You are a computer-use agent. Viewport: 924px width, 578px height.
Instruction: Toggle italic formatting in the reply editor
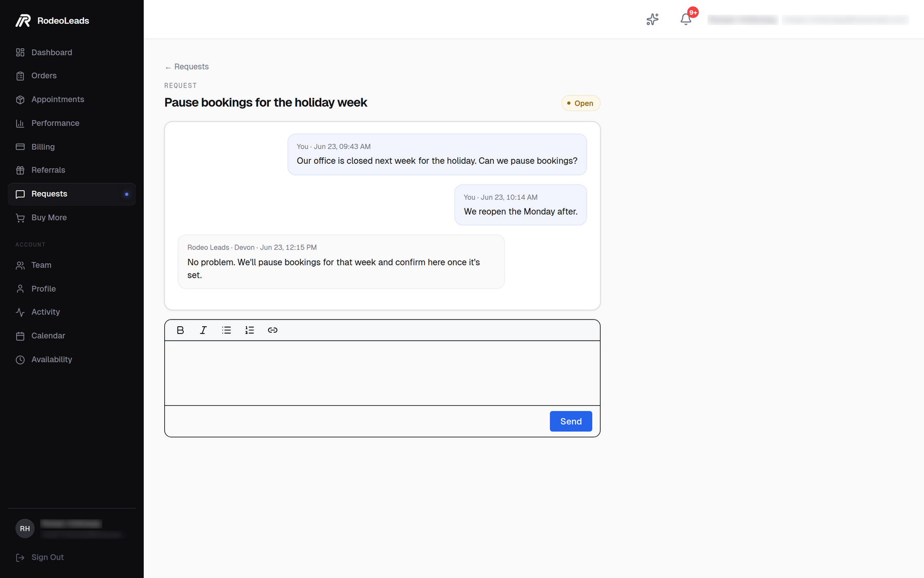203,330
